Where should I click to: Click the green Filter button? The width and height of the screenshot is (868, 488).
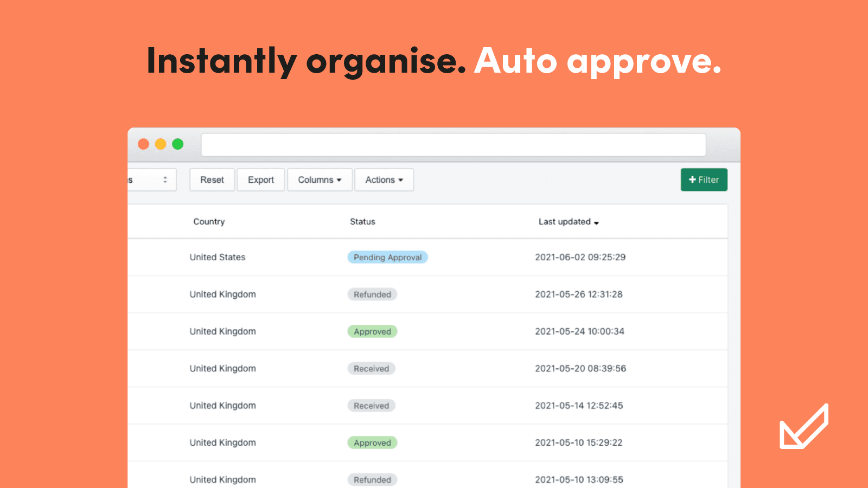(x=704, y=179)
